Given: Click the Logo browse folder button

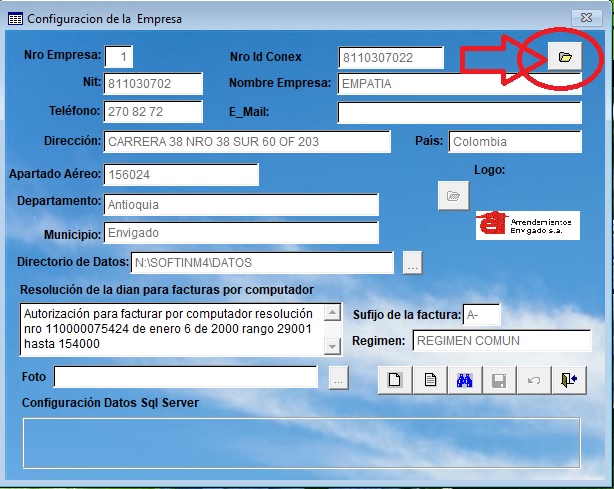Looking at the screenshot, I should coord(453,195).
